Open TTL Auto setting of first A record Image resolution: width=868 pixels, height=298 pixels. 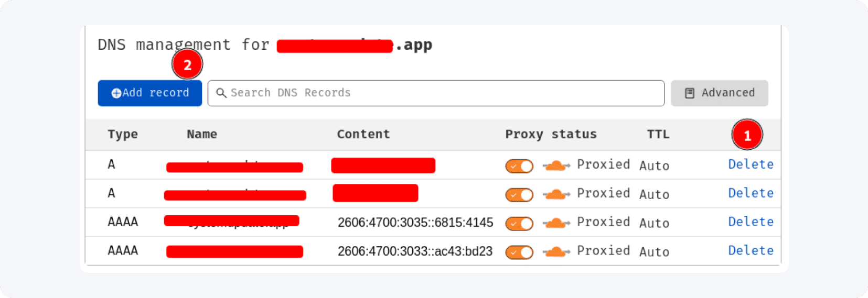[x=654, y=166]
